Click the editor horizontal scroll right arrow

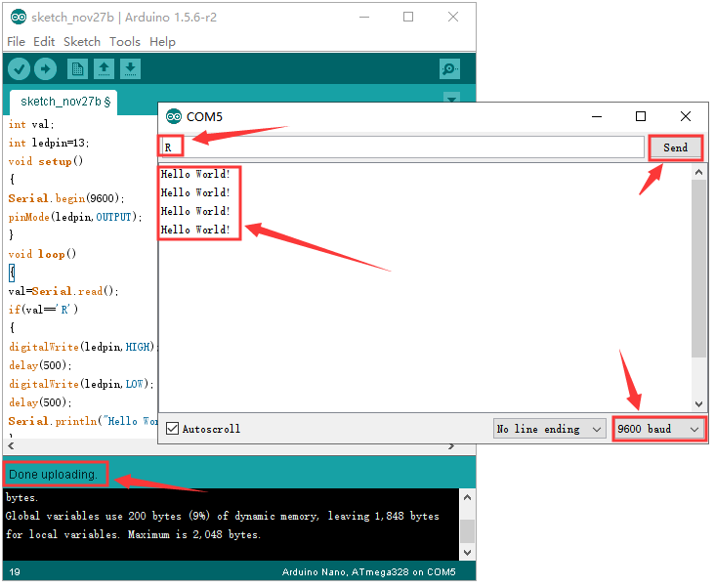(x=451, y=445)
